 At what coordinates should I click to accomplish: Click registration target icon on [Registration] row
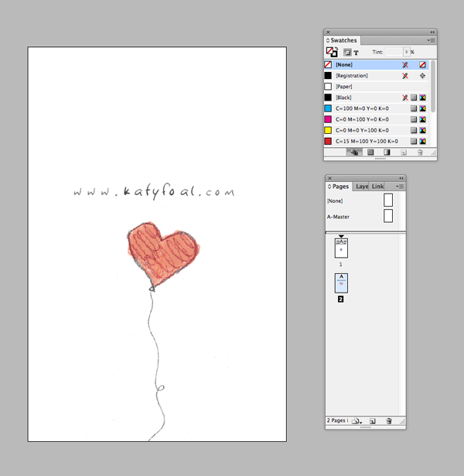(422, 76)
